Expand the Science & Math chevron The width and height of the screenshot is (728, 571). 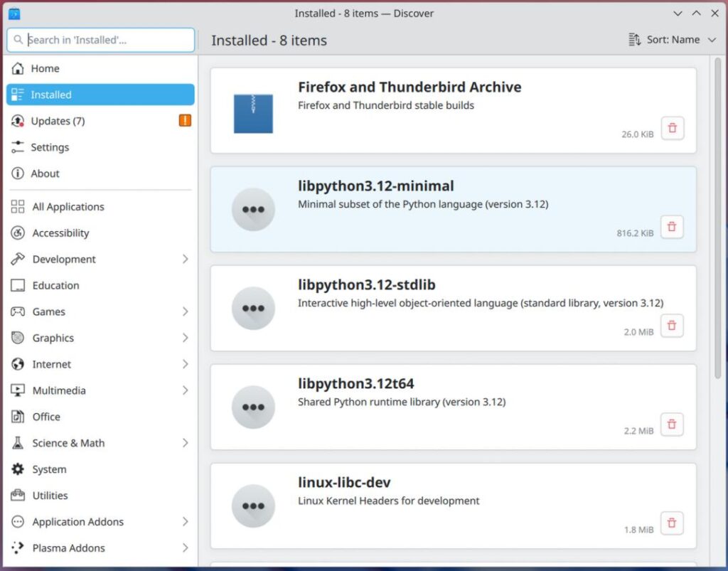[186, 443]
